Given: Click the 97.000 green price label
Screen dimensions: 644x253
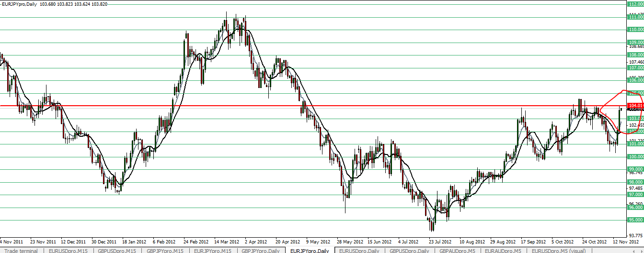Looking at the screenshot, I should pos(635,195).
